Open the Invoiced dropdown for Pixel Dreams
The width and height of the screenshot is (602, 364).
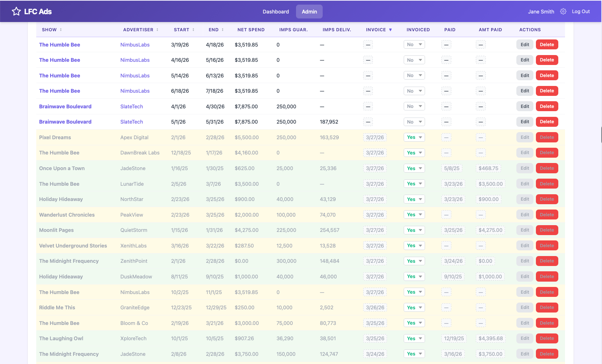click(x=414, y=137)
